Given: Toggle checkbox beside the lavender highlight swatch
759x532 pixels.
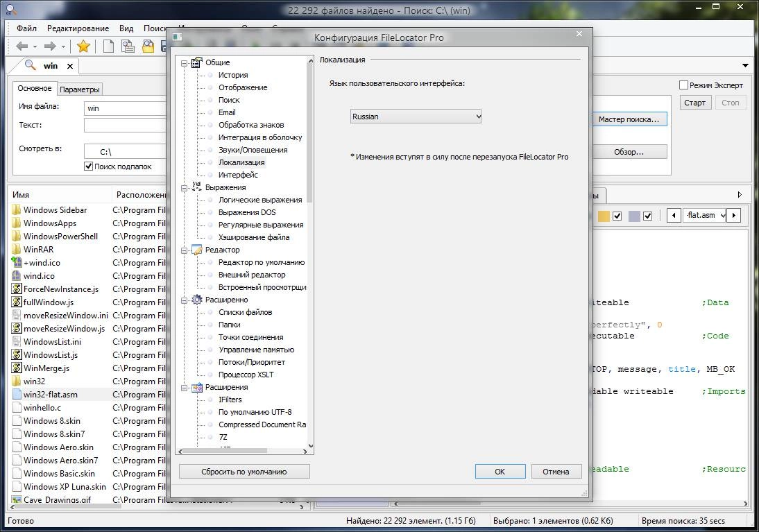Looking at the screenshot, I should (648, 216).
